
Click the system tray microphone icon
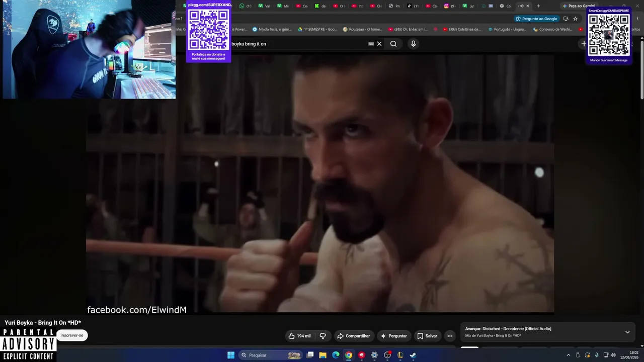click(597, 355)
